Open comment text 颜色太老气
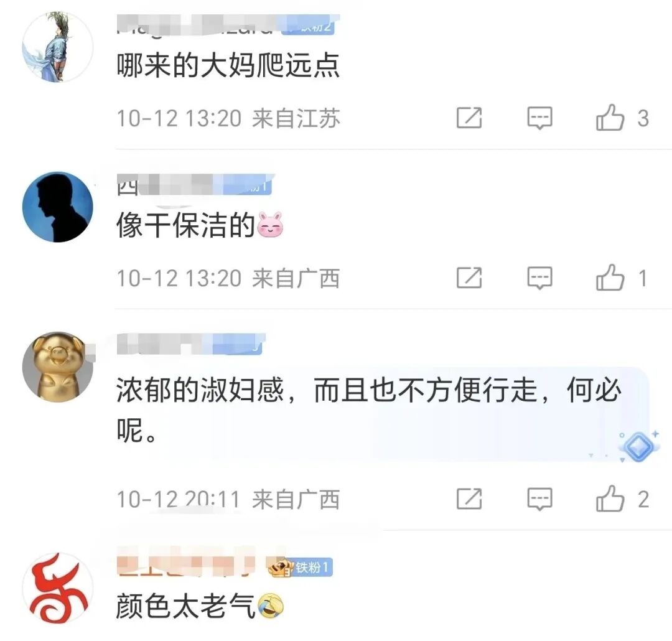672x641 pixels. pyautogui.click(x=185, y=606)
